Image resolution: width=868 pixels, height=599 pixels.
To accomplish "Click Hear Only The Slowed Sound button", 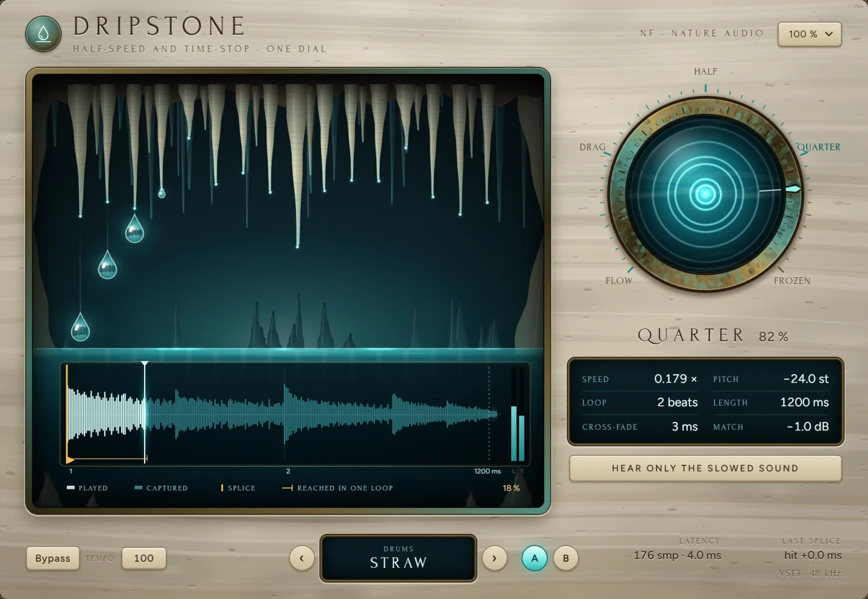I will click(x=705, y=468).
